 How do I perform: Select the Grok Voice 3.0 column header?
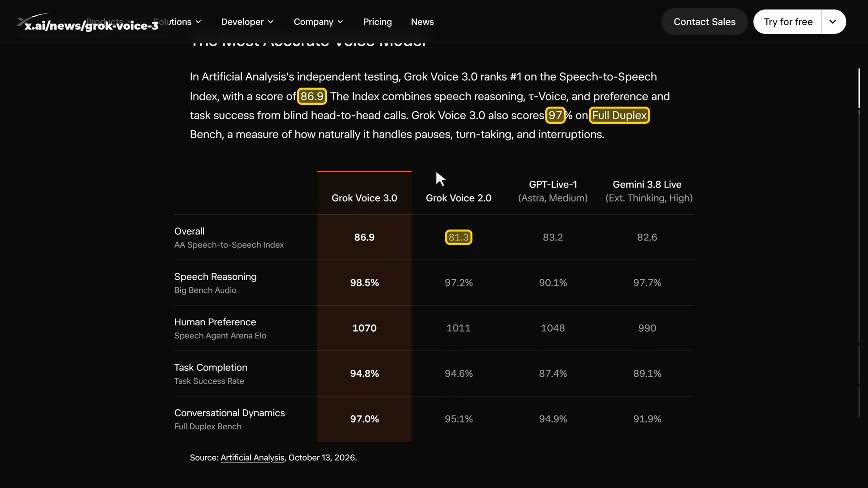pyautogui.click(x=364, y=198)
